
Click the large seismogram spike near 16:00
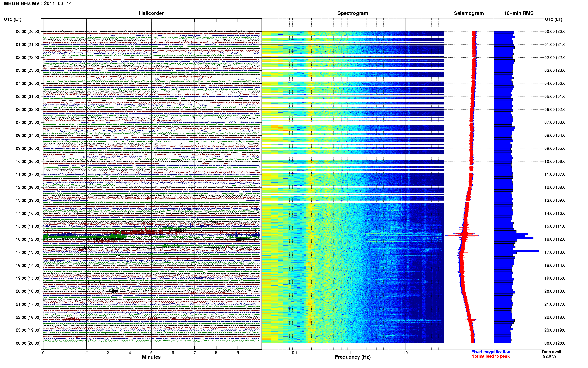point(466,235)
